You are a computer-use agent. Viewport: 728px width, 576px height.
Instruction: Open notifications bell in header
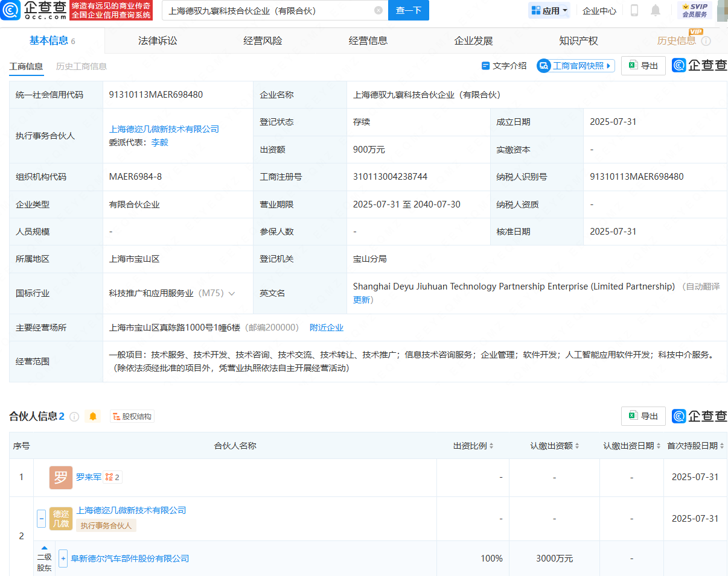click(x=656, y=10)
